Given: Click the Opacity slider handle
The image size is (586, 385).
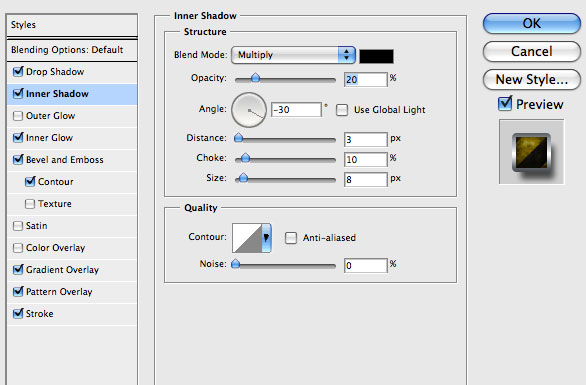Looking at the screenshot, I should pyautogui.click(x=255, y=78).
